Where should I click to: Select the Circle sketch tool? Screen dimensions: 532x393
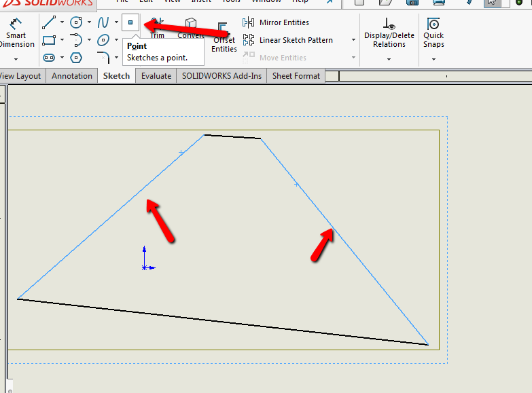point(76,22)
